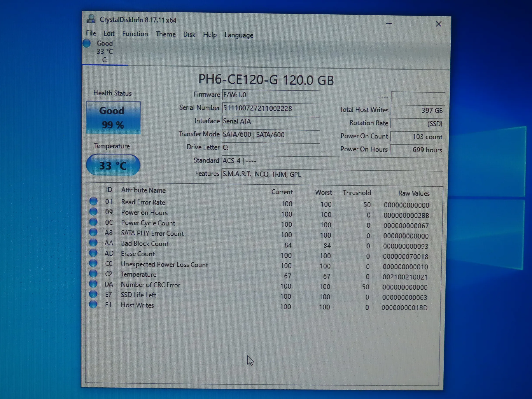Minimize the CrystalDiskInfo window
Screen dimensions: 532x399
coord(389,23)
